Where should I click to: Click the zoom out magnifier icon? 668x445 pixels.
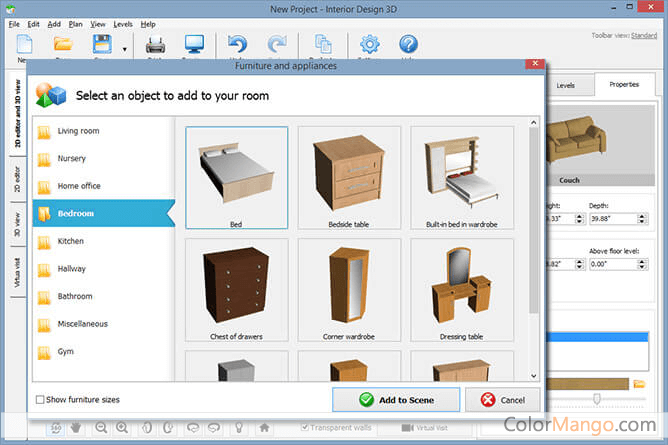click(x=102, y=427)
